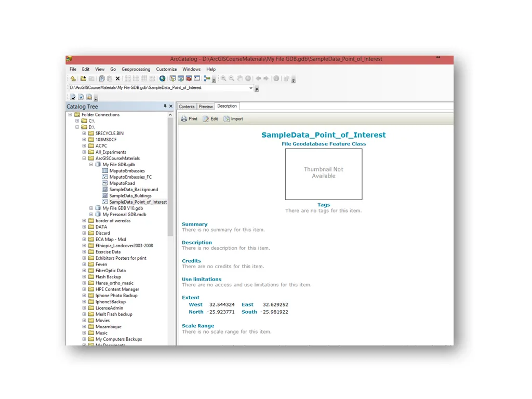This screenshot has width=532, height=399.
Task: Click the Delete X icon in the toolbar
Action: (x=118, y=79)
